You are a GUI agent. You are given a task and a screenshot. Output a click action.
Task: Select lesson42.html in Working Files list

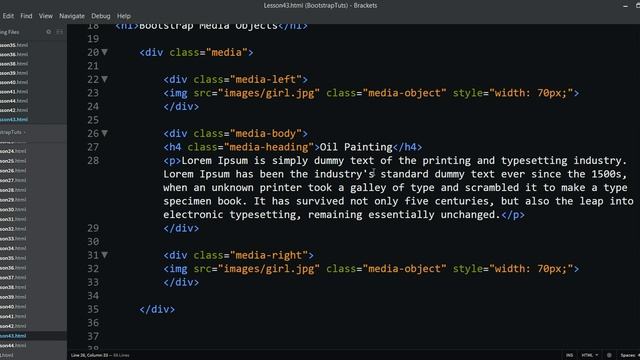(x=14, y=110)
